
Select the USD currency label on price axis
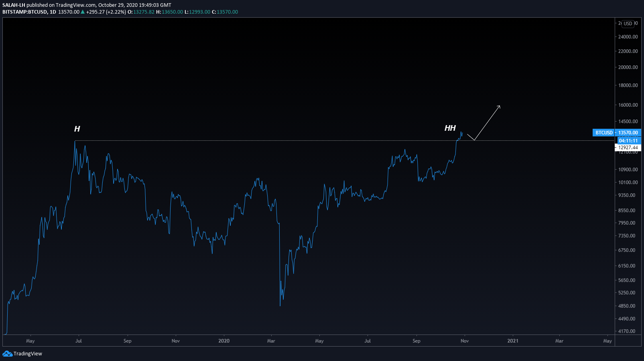click(628, 24)
